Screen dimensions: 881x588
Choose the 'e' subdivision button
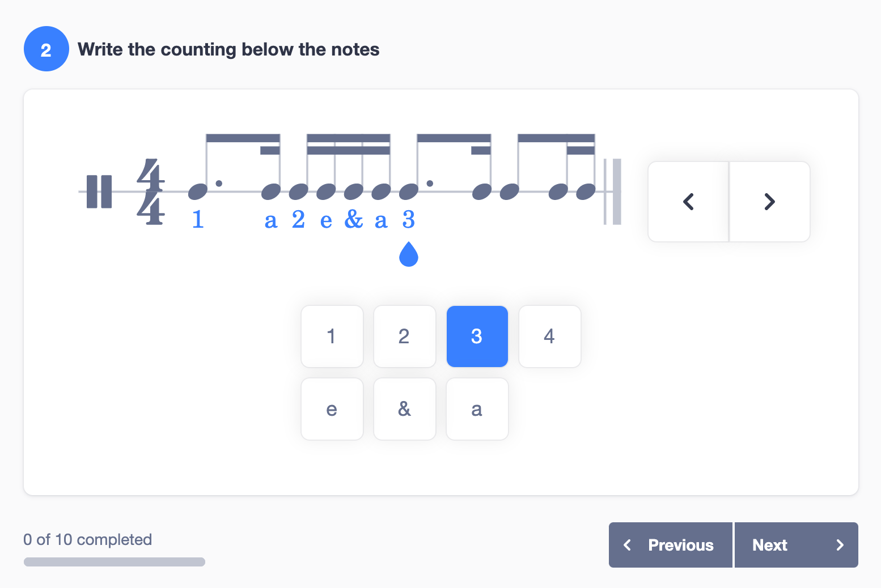(332, 409)
